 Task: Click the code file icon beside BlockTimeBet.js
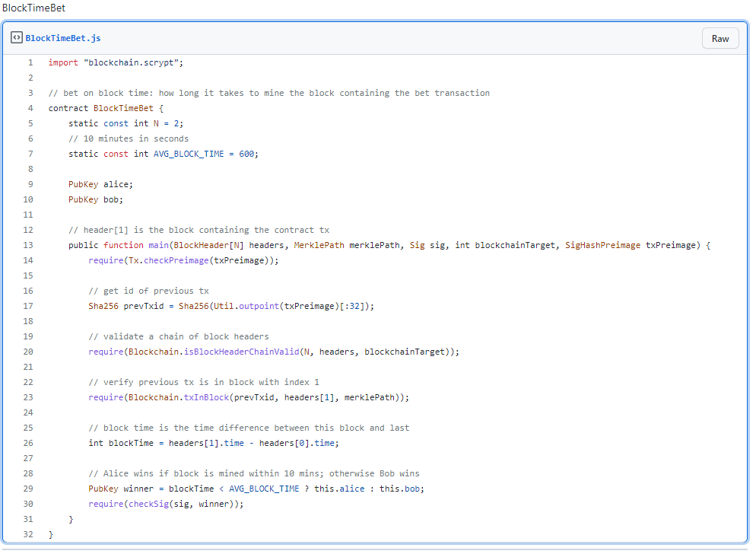[17, 37]
